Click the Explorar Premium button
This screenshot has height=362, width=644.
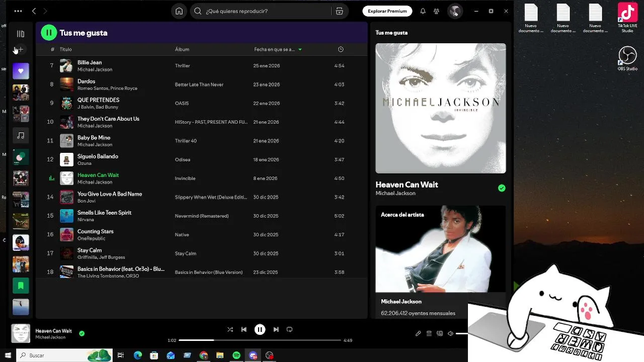[x=387, y=11]
